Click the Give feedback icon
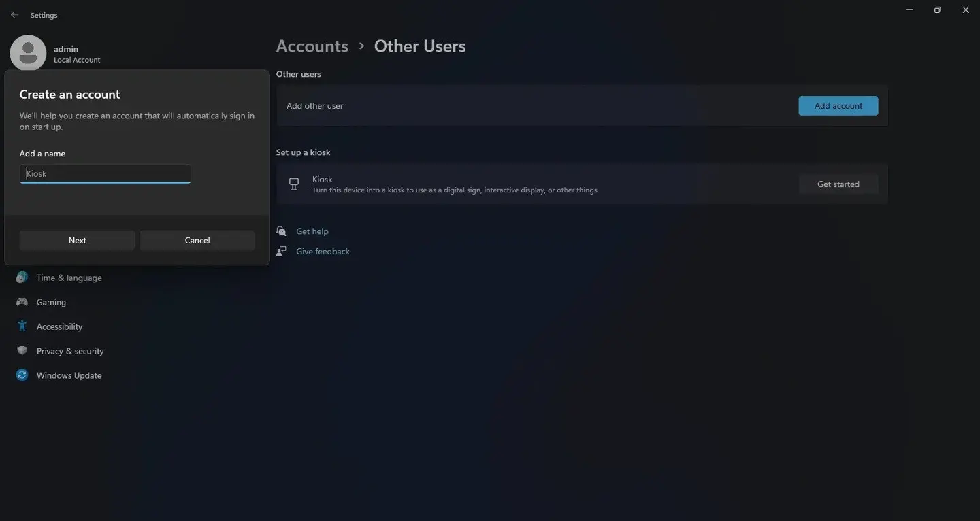 [x=281, y=250]
